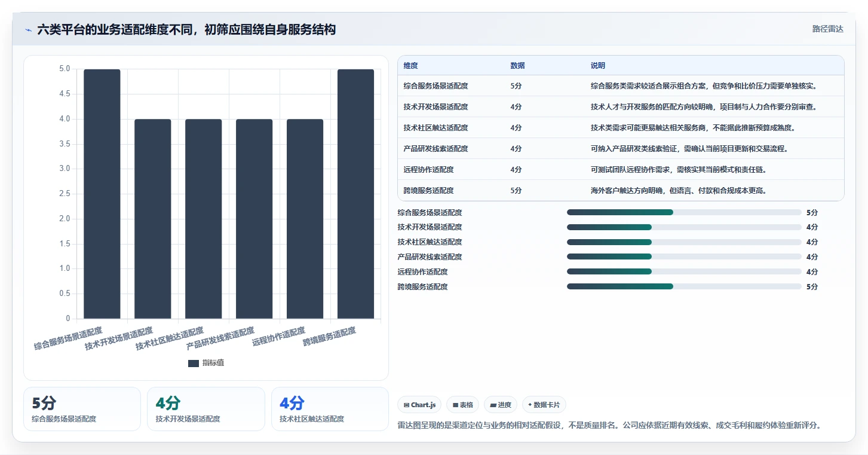
Task: Toggle the 指标值 legend entry
Action: tap(206, 363)
